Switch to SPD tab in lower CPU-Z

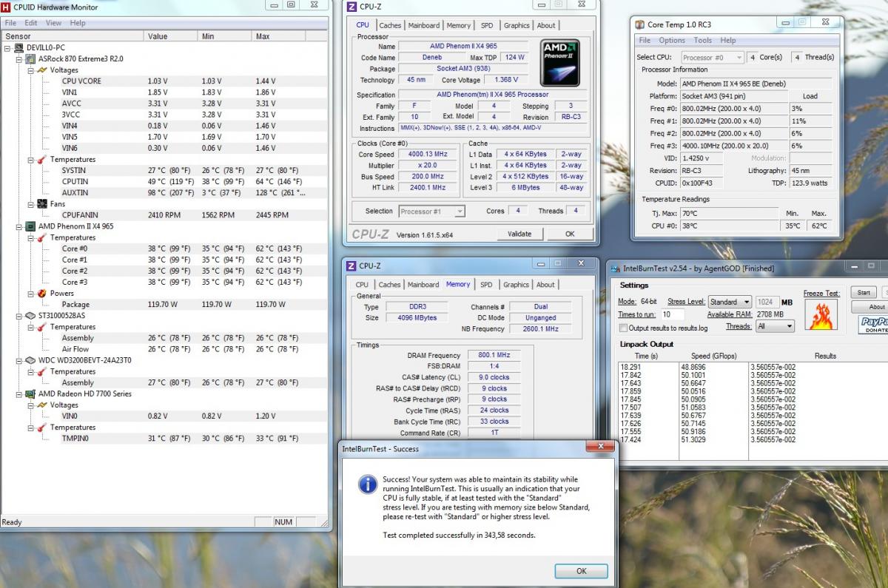tap(485, 285)
